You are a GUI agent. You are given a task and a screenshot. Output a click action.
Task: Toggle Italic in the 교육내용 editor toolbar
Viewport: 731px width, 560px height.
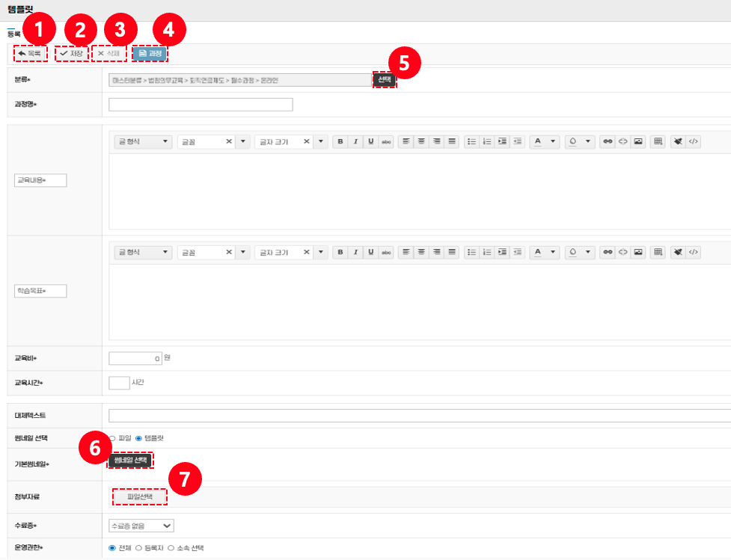click(x=355, y=141)
